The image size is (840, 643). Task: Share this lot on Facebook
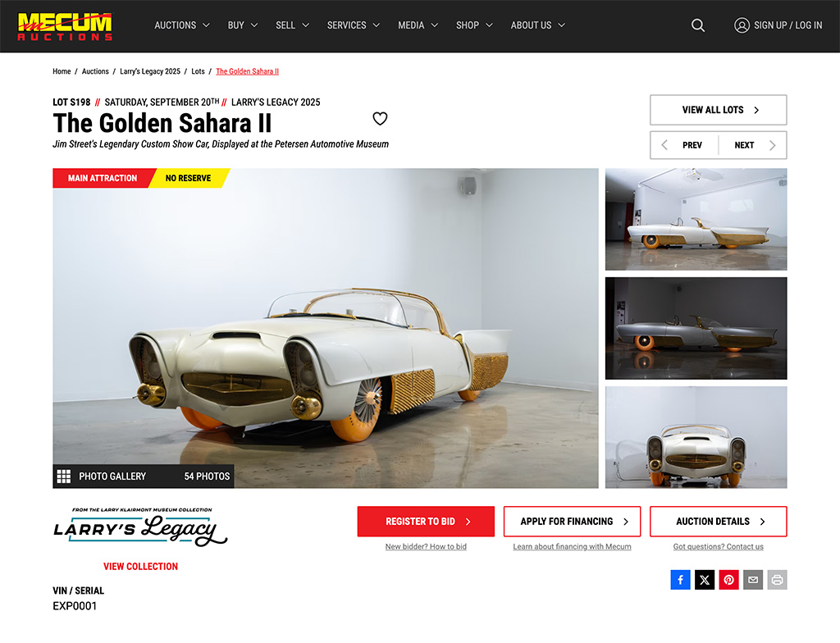pyautogui.click(x=680, y=580)
